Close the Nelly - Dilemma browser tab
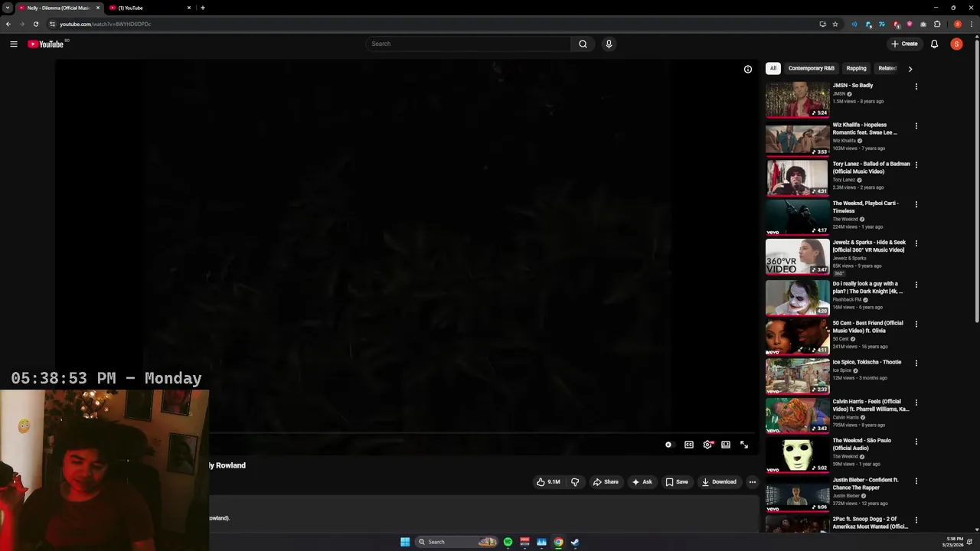The width and height of the screenshot is (980, 551). coord(98,8)
